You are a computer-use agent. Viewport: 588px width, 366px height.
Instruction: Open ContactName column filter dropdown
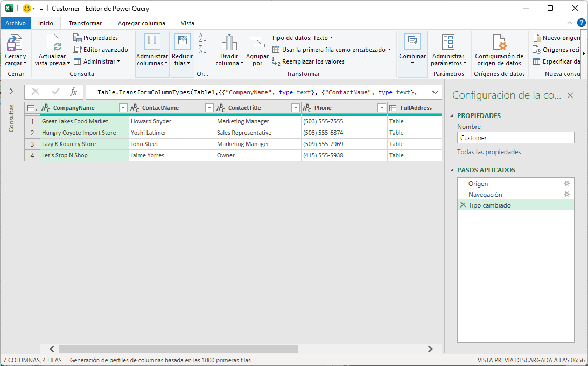[209, 108]
